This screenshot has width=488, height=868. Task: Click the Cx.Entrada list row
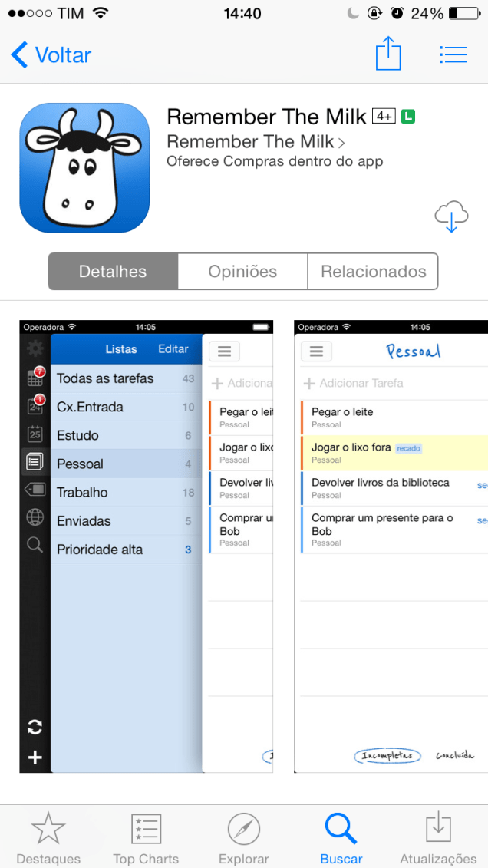126,408
